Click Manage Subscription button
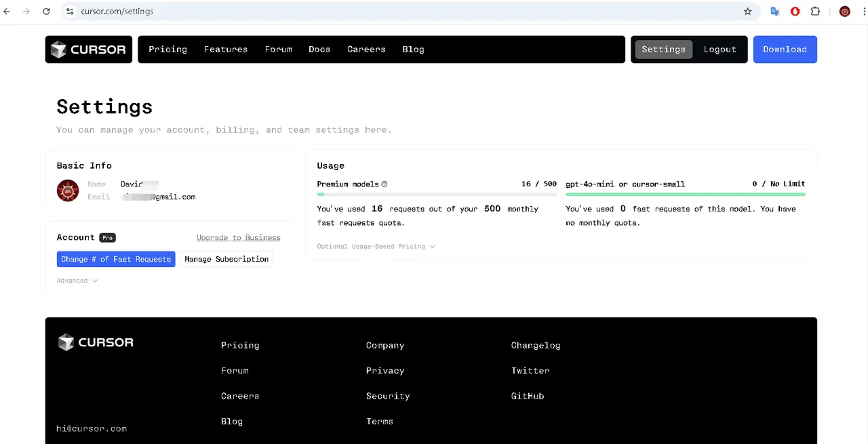This screenshot has height=444, width=868. coord(226,259)
